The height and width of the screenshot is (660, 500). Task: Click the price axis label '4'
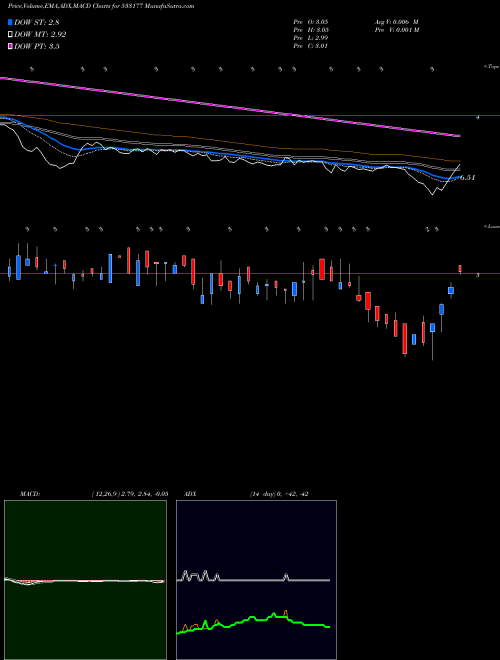coord(478,118)
